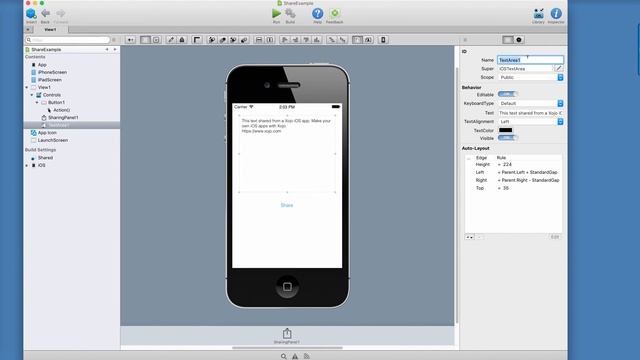Select the Top constraint row
This screenshot has height=360, width=640.
pos(513,188)
